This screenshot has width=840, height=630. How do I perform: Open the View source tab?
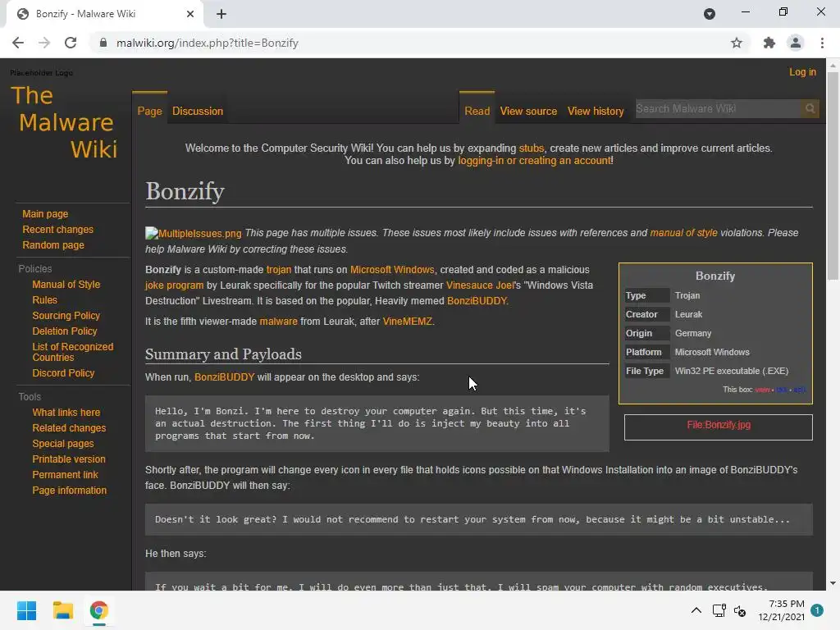pos(528,111)
